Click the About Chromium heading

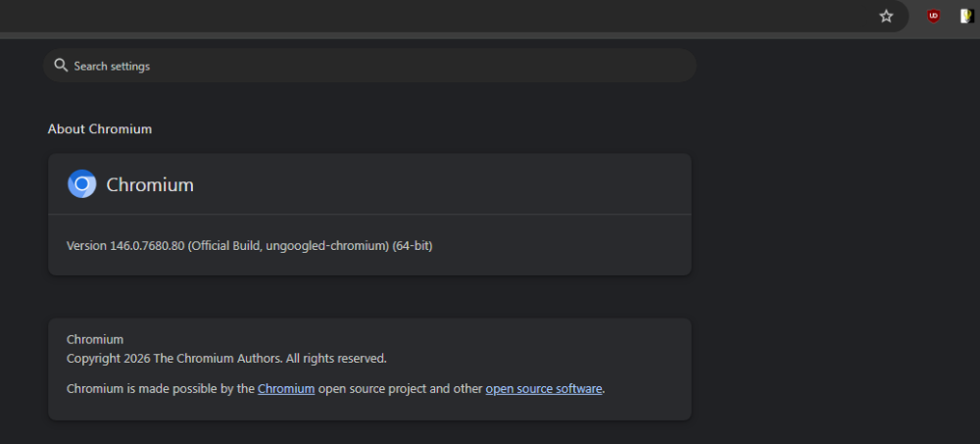click(x=100, y=129)
